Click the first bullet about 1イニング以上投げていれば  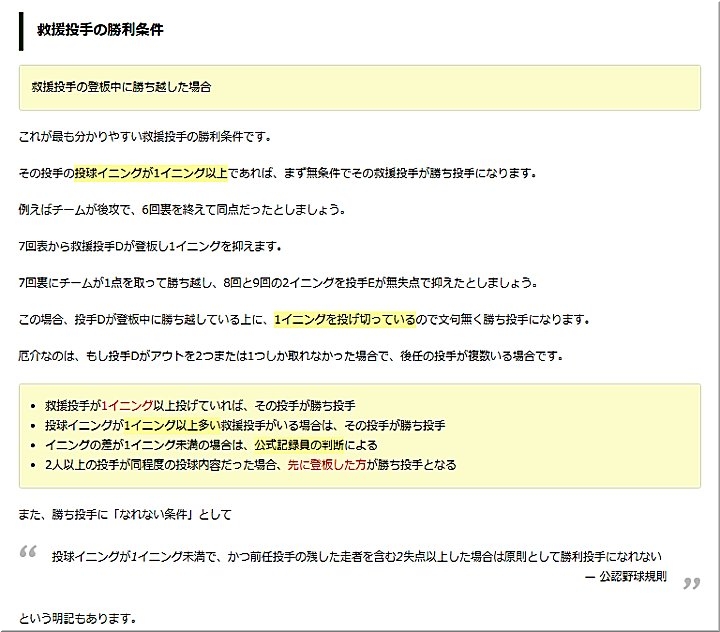tap(200, 406)
